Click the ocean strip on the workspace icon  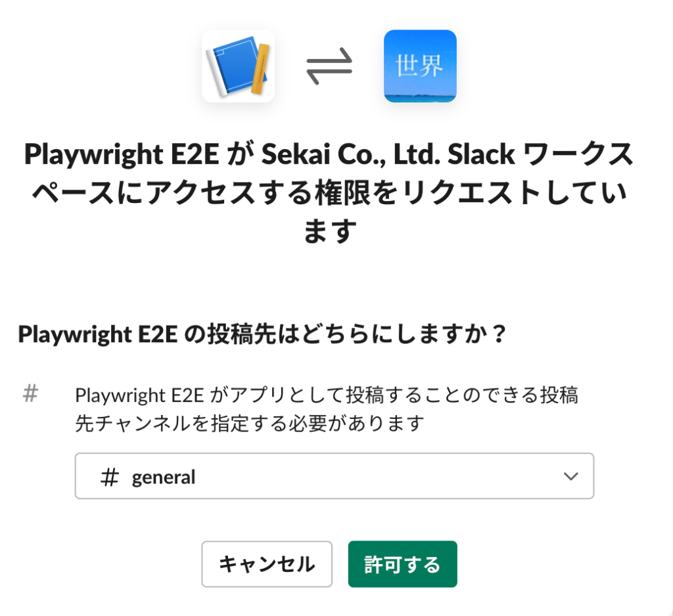(x=420, y=98)
